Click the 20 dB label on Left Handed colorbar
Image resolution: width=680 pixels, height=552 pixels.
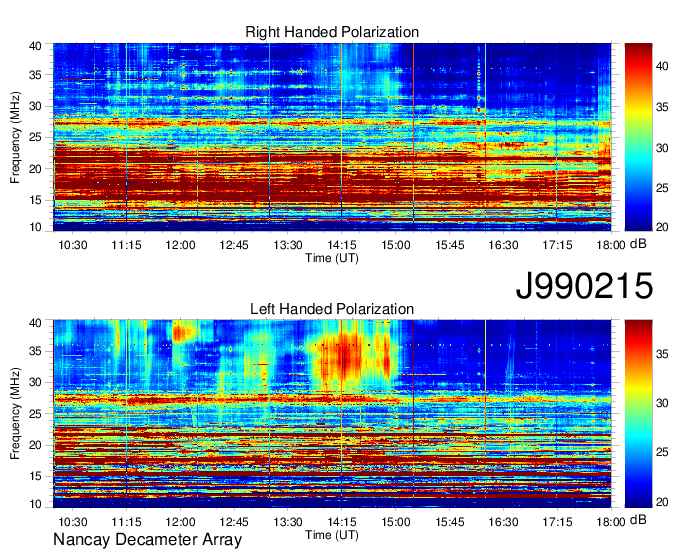(662, 502)
